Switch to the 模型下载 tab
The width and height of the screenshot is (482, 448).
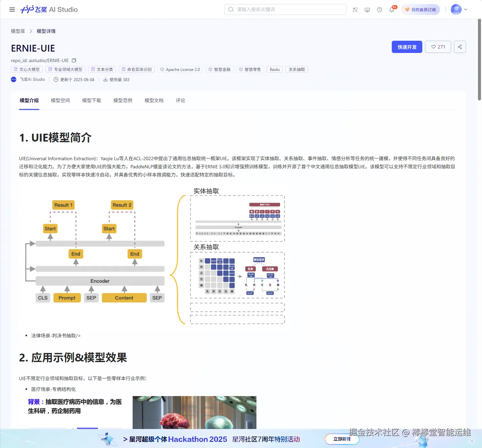pos(92,100)
